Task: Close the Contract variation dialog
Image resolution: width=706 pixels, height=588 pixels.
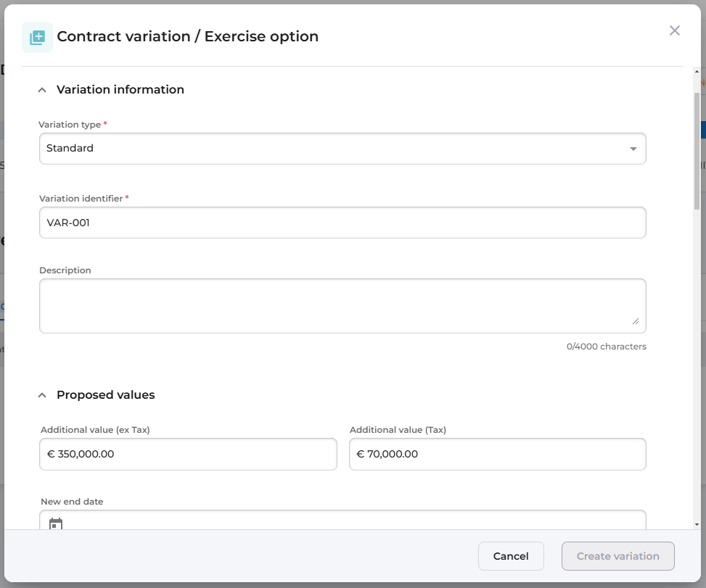Action: coord(675,30)
